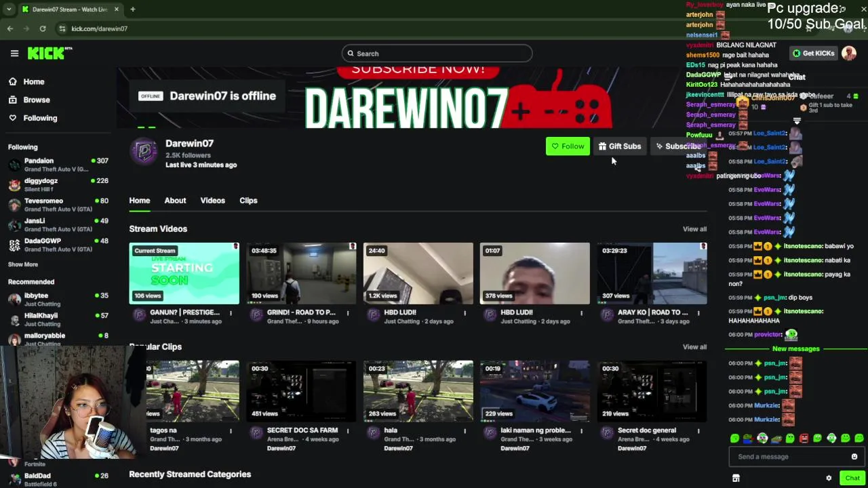Click the Kick logo
Screen dimensions: 868x488
50,54
